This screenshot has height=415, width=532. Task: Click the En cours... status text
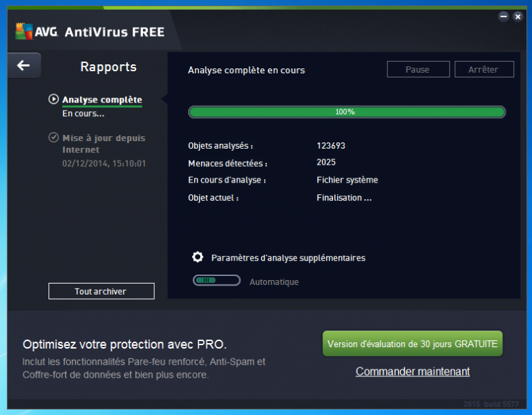pyautogui.click(x=83, y=113)
